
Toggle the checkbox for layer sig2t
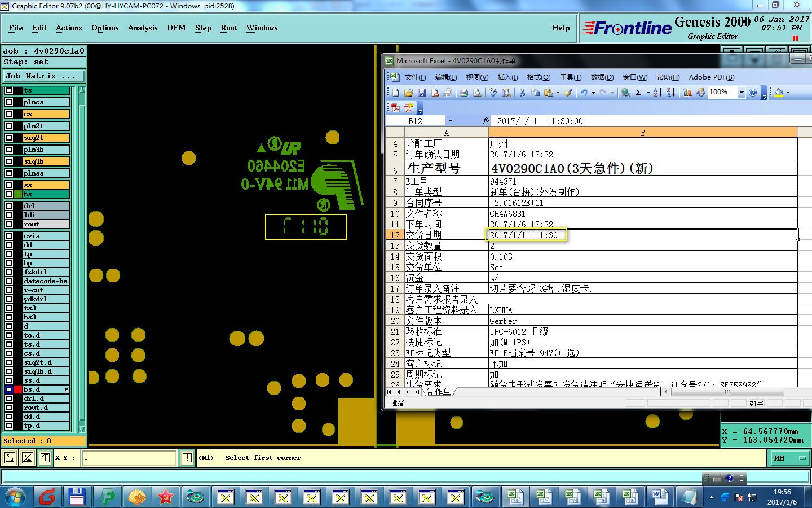(x=9, y=138)
